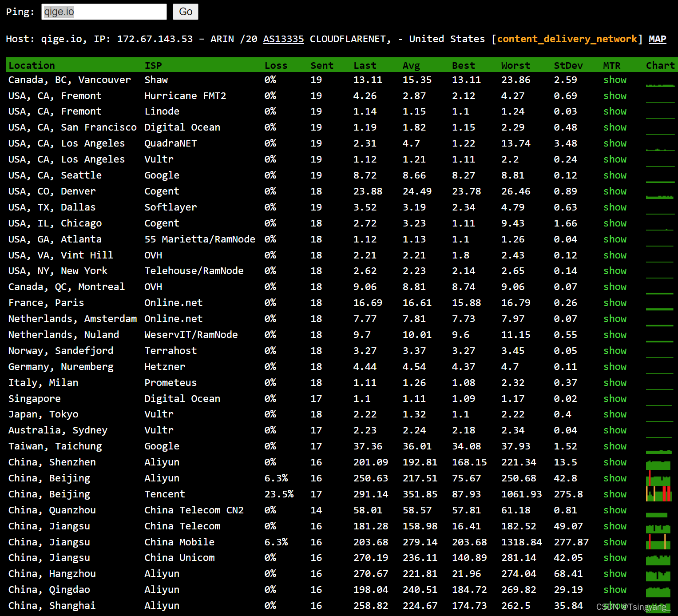Open latency chart for Beijing Tencent
Screen dimensions: 678x616
click(x=658, y=494)
